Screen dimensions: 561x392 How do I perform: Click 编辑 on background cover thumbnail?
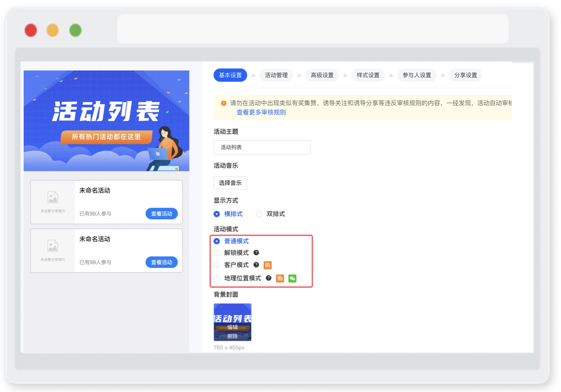pyautogui.click(x=233, y=327)
